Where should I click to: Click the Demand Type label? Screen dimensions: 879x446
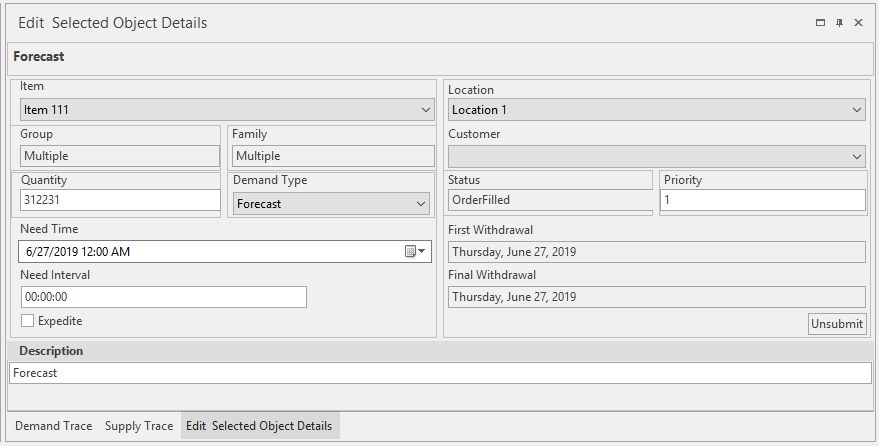coord(270,180)
